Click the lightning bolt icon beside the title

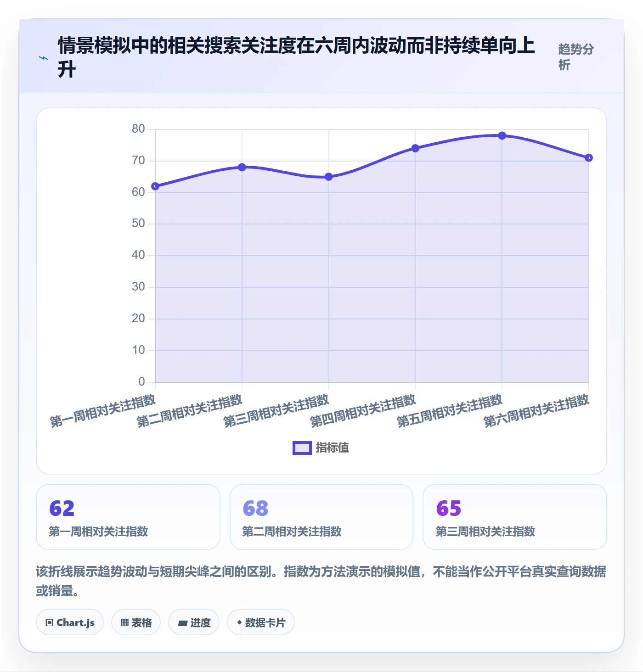[x=44, y=58]
